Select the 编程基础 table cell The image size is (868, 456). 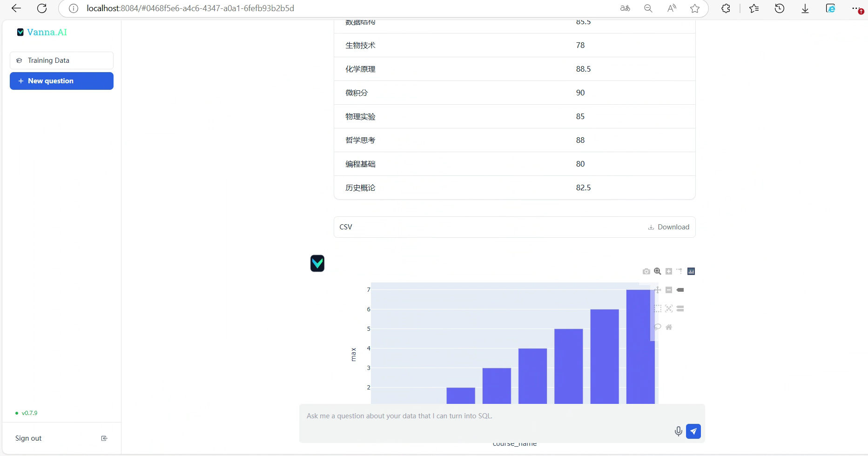click(360, 164)
